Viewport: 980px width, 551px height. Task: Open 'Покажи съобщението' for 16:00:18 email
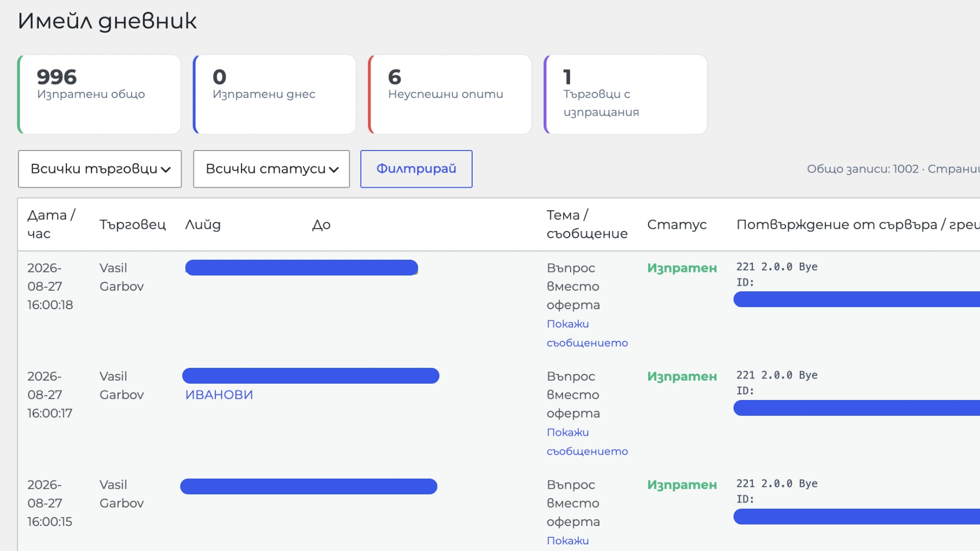[x=587, y=333]
